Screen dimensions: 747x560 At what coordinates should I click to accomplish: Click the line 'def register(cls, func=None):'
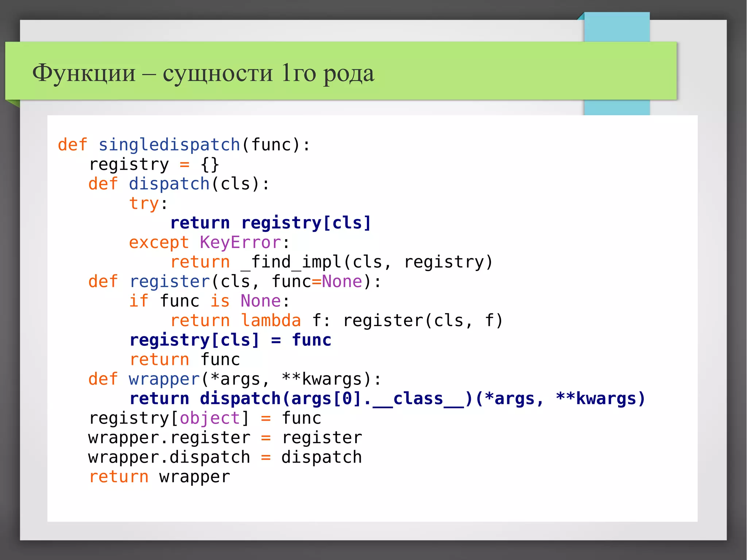pos(235,282)
